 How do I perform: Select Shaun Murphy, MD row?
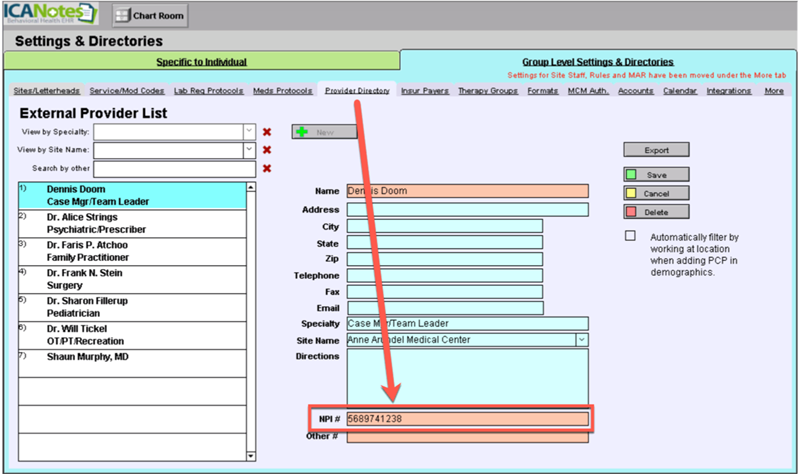pos(132,363)
